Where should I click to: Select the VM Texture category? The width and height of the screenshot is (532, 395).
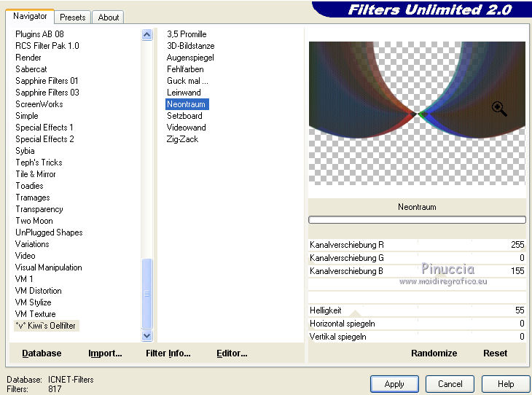point(35,314)
